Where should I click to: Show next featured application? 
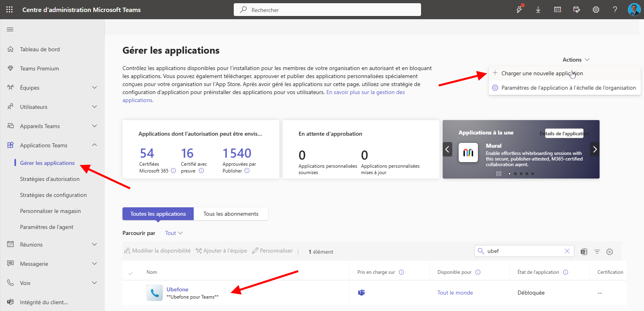(595, 149)
